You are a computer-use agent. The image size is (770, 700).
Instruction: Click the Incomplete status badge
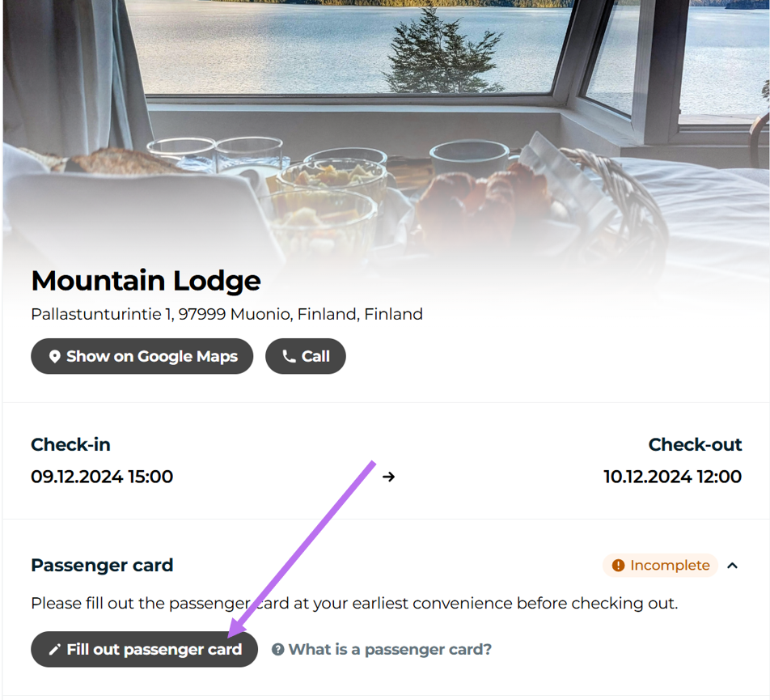coord(660,566)
